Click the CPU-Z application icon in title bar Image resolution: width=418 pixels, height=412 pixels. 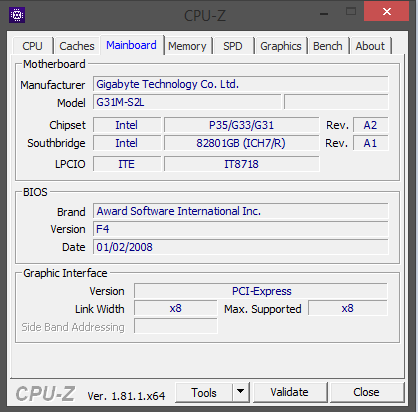click(x=17, y=15)
